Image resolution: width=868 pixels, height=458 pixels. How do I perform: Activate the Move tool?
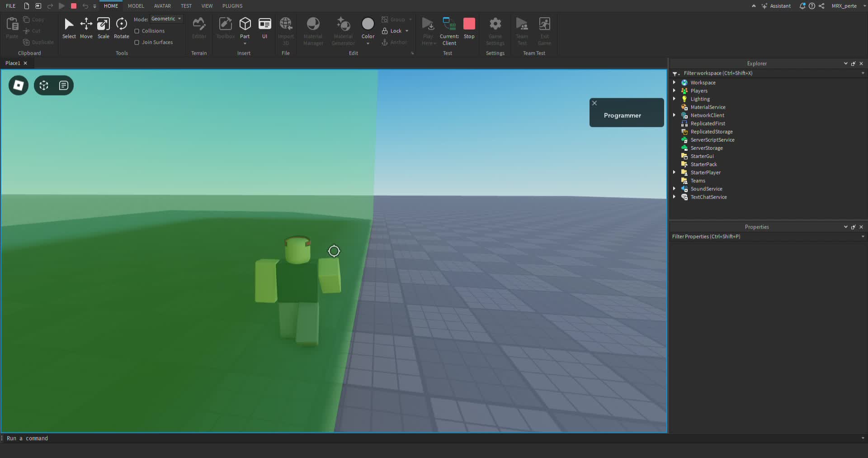tap(86, 28)
